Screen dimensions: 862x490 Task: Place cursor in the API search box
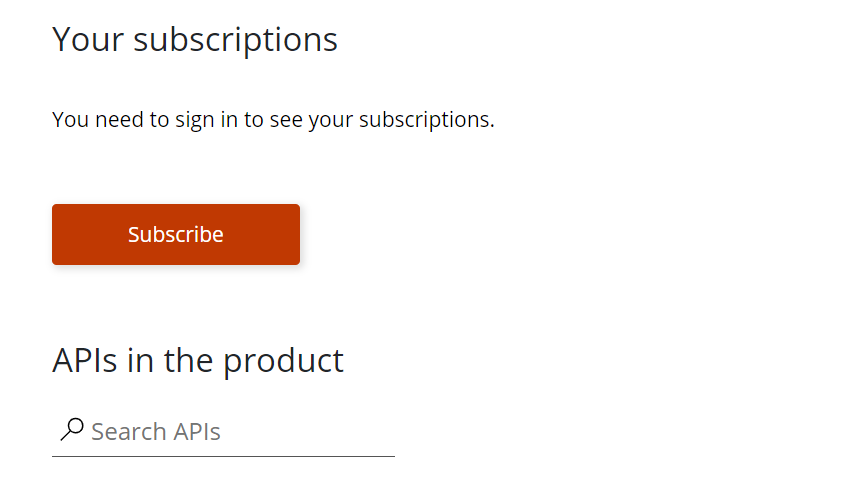point(240,432)
